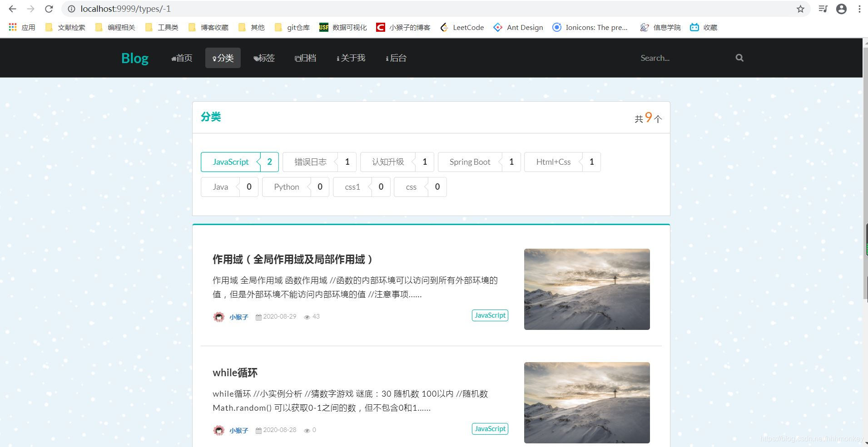The width and height of the screenshot is (868, 447).
Task: Toggle the 错误日志 category filter
Action: pos(310,162)
